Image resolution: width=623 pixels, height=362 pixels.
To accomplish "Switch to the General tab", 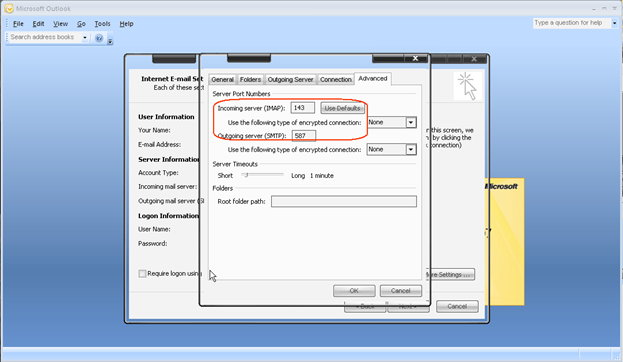I will click(x=222, y=79).
